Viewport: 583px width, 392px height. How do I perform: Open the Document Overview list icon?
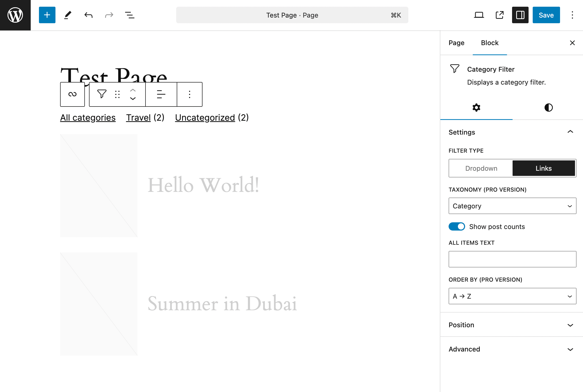tap(129, 15)
